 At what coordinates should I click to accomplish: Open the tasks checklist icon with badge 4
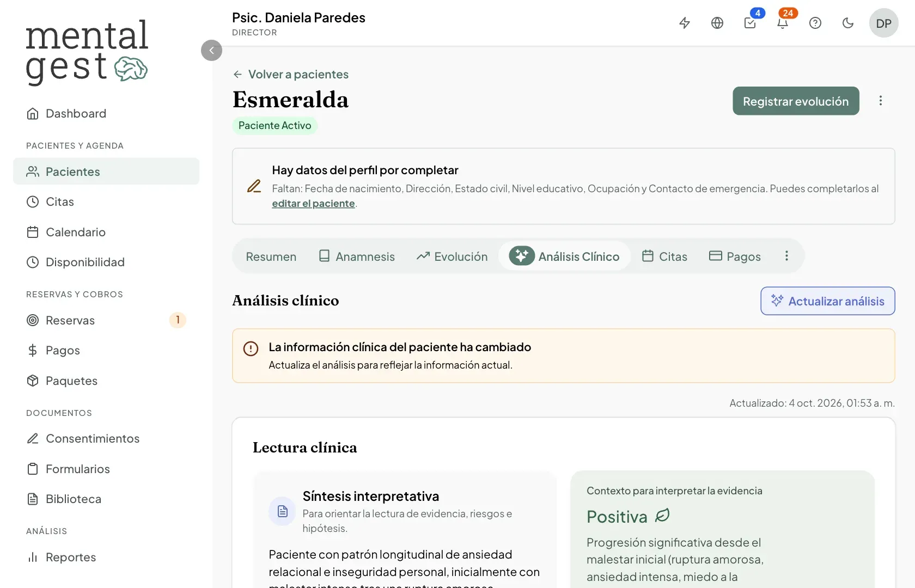pos(750,23)
